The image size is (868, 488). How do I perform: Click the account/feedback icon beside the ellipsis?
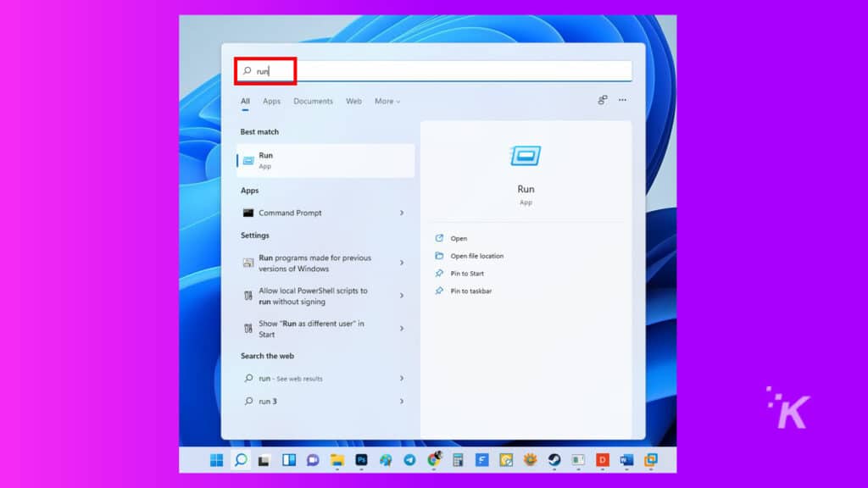coord(603,100)
